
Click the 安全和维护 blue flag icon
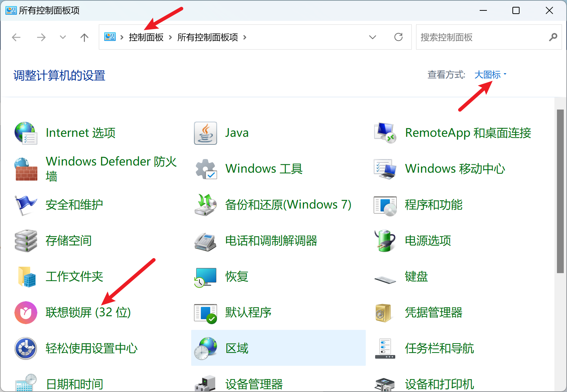pyautogui.click(x=26, y=205)
